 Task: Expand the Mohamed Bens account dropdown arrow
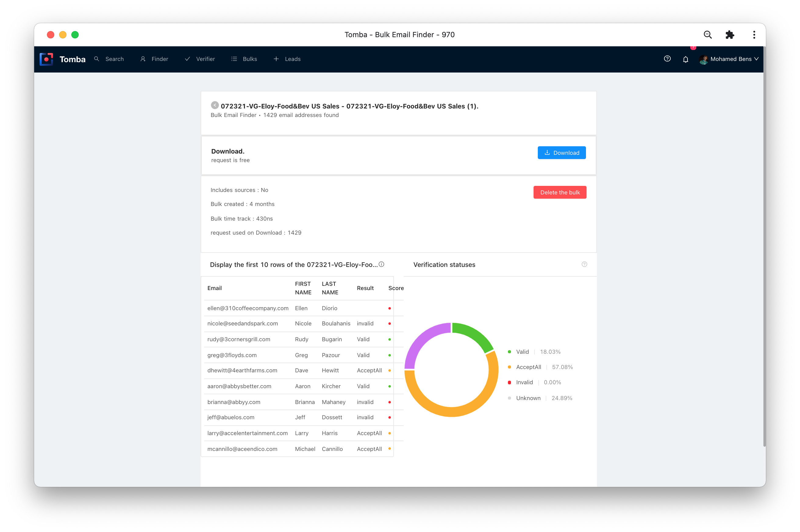[x=756, y=59]
